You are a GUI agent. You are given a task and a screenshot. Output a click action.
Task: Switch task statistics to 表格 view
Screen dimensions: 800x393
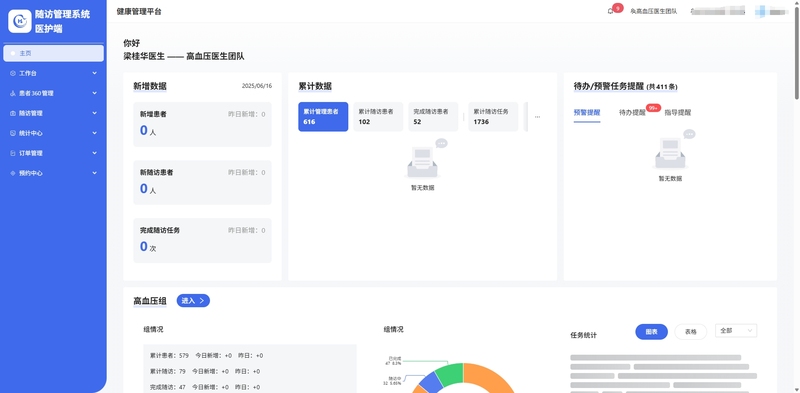click(x=690, y=332)
